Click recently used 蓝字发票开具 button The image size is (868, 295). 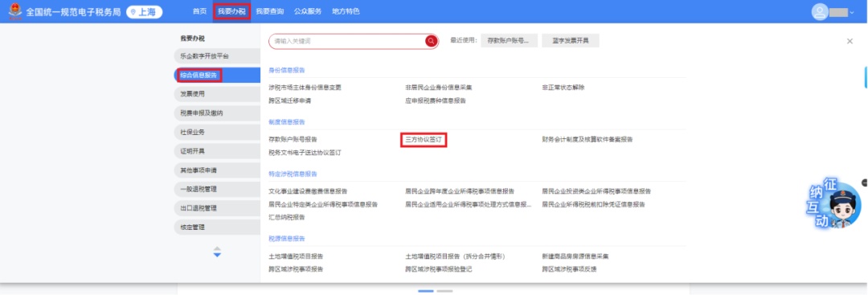point(570,40)
